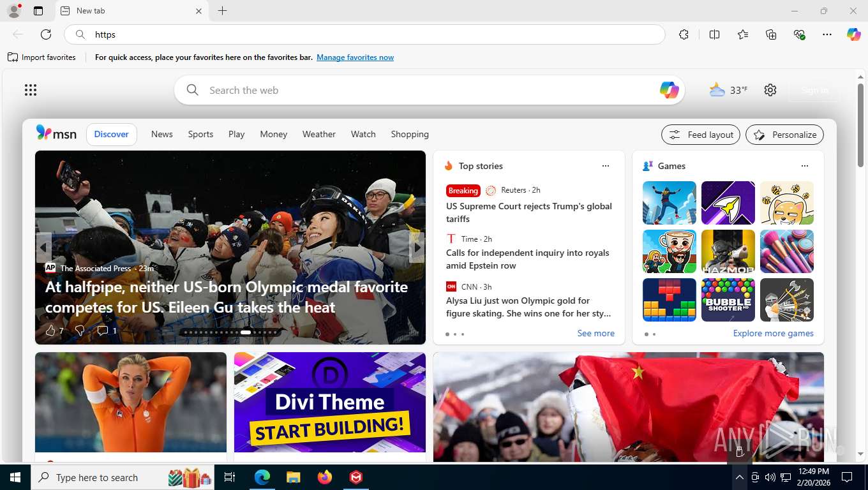Switch to the News tab
868x490 pixels.
tap(162, 134)
